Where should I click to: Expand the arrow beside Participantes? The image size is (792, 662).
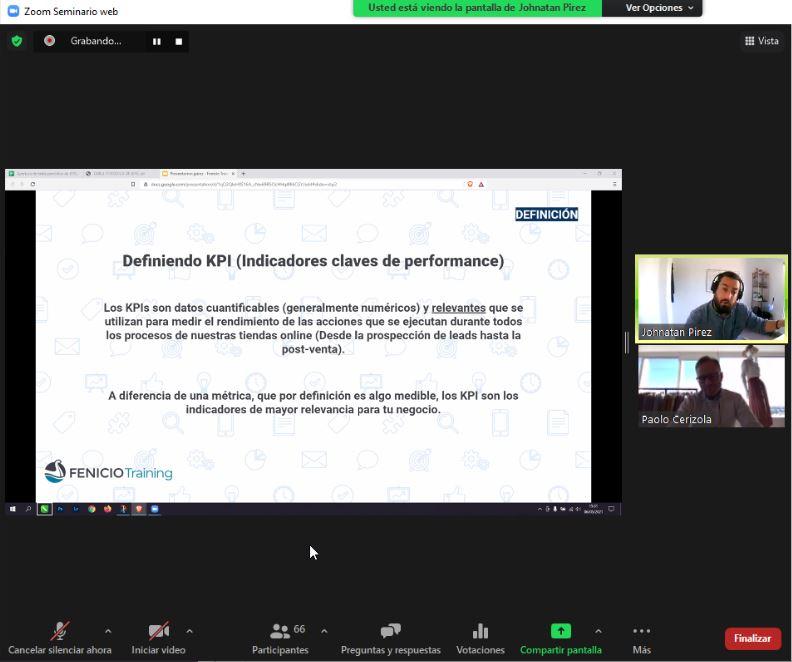tap(324, 631)
